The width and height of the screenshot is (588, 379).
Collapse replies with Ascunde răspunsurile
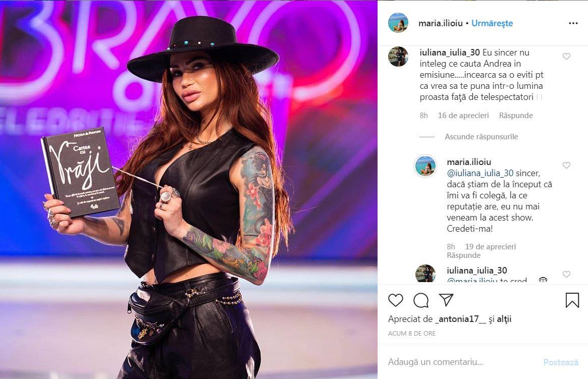coord(481,136)
